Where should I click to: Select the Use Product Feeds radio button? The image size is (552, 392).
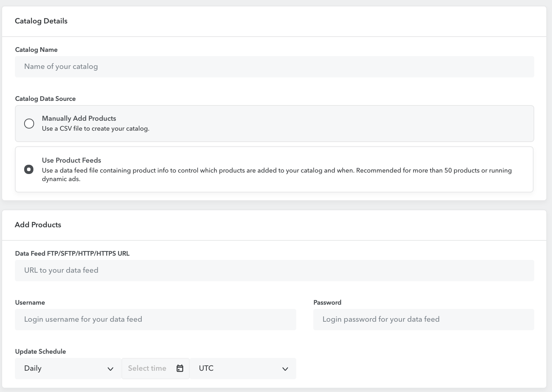pos(29,169)
